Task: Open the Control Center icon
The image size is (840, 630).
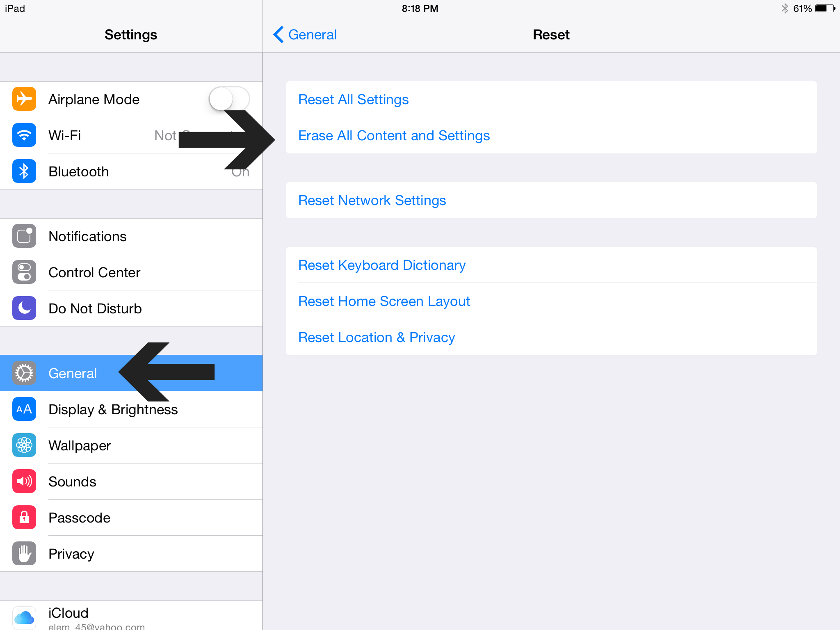Action: 24,272
